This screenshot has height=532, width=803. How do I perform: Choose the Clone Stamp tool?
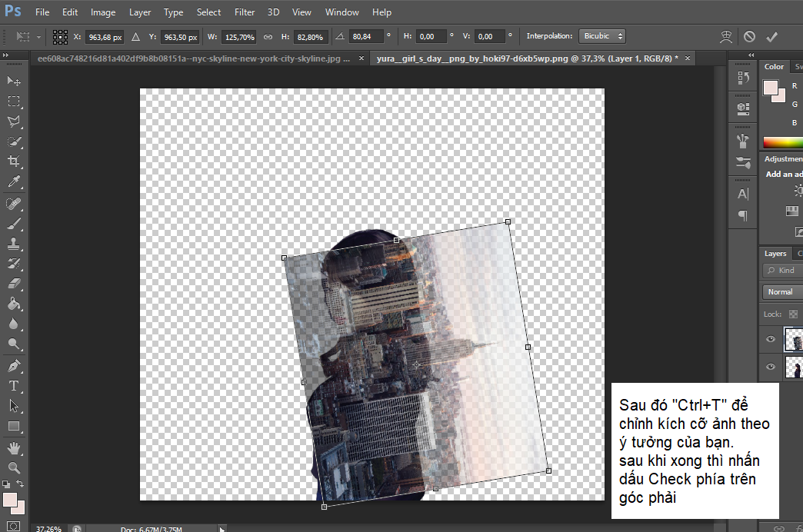click(x=14, y=244)
